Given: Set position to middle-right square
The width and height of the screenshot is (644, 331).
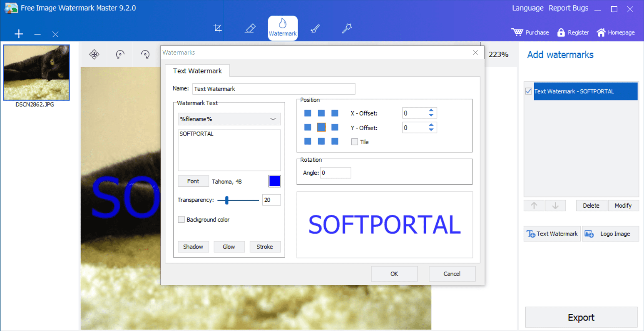Looking at the screenshot, I should coord(335,127).
